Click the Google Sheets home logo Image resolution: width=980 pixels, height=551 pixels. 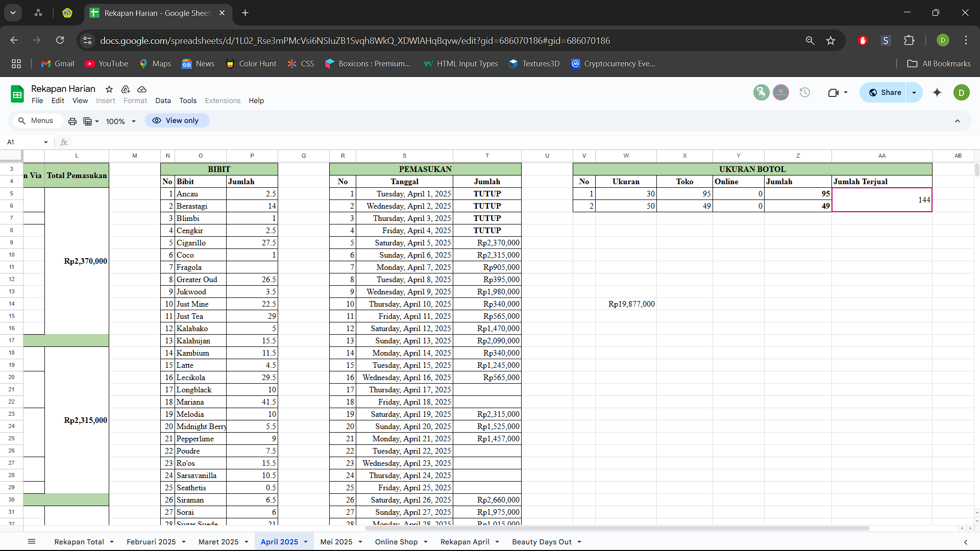tap(17, 94)
